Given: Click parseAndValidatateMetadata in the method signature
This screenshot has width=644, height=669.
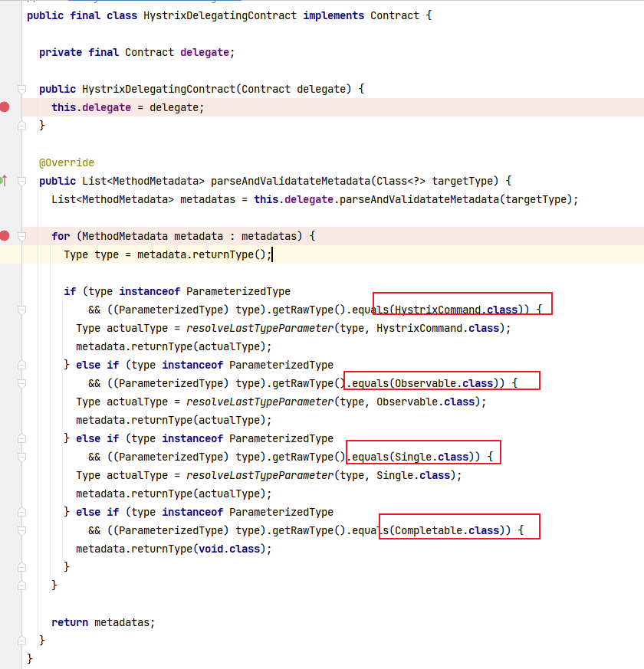Looking at the screenshot, I should pos(291,181).
